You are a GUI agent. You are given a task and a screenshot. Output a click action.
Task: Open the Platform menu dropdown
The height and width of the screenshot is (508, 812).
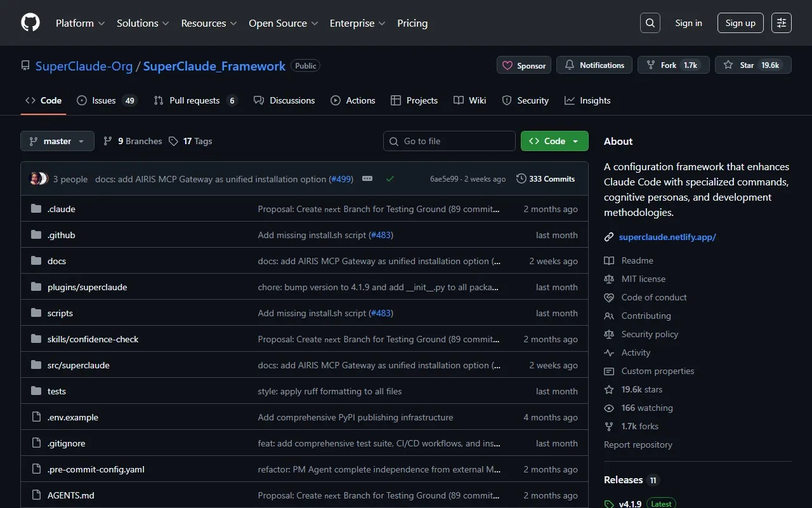pyautogui.click(x=80, y=23)
